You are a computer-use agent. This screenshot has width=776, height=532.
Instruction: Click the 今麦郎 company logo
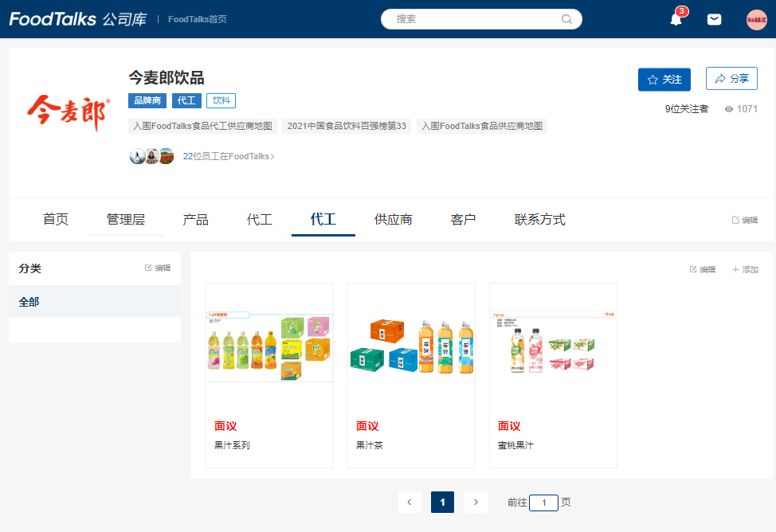click(x=69, y=112)
